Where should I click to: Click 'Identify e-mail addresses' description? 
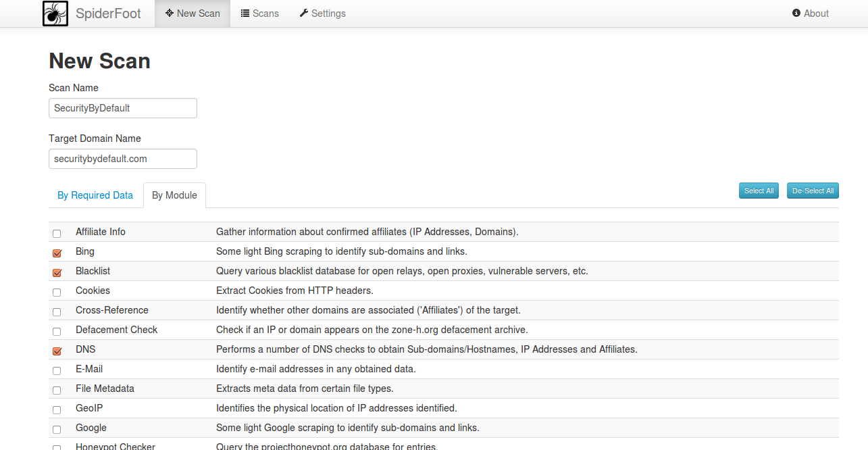(316, 369)
